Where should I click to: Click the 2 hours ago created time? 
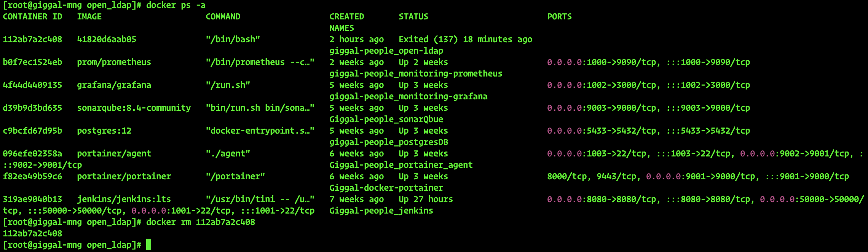coord(356,40)
